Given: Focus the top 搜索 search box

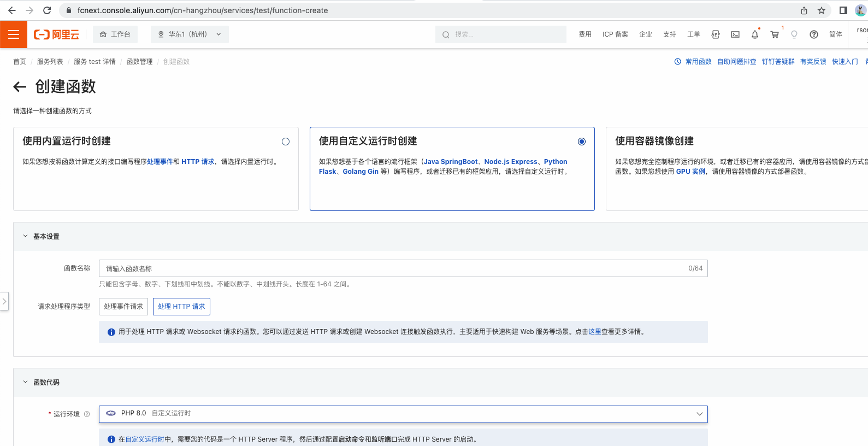Looking at the screenshot, I should pyautogui.click(x=501, y=34).
